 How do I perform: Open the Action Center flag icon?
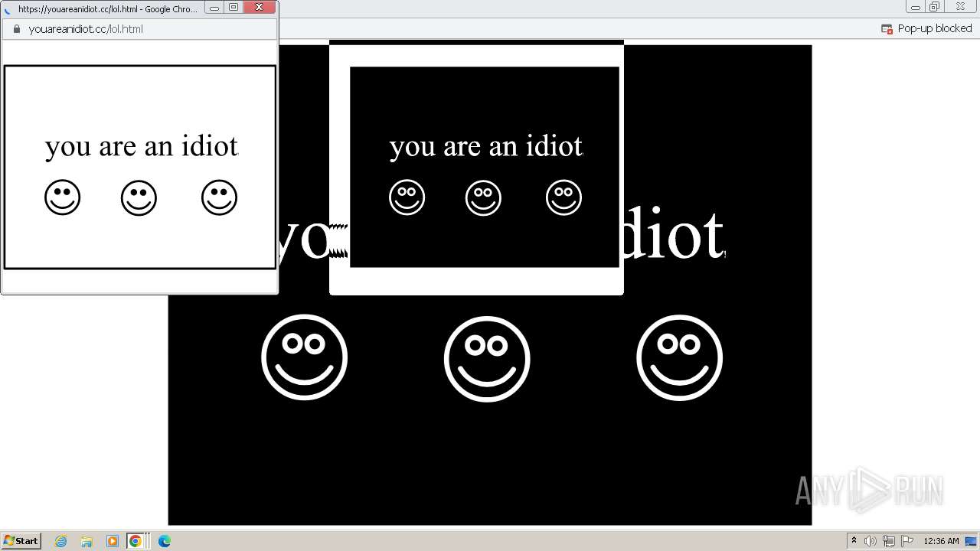click(907, 541)
